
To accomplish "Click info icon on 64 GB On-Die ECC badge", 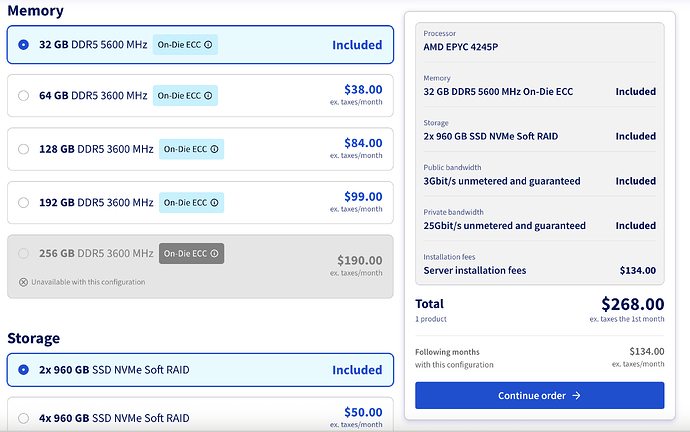I will coord(208,95).
